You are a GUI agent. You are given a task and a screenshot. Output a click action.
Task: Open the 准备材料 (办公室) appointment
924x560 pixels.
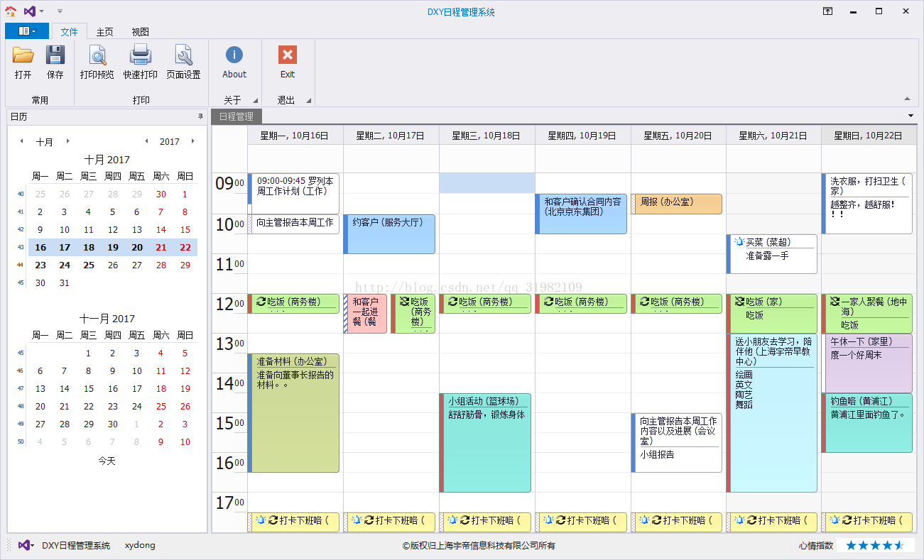293,413
